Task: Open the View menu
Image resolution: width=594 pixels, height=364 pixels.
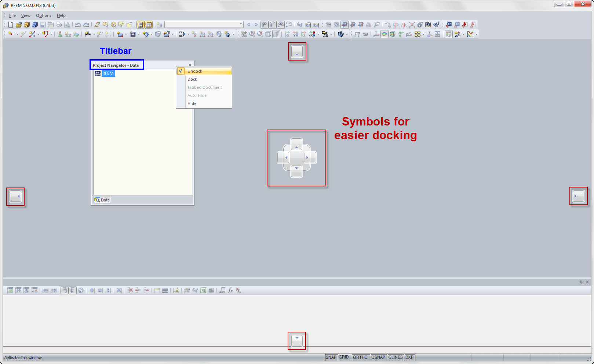Action: pos(26,15)
